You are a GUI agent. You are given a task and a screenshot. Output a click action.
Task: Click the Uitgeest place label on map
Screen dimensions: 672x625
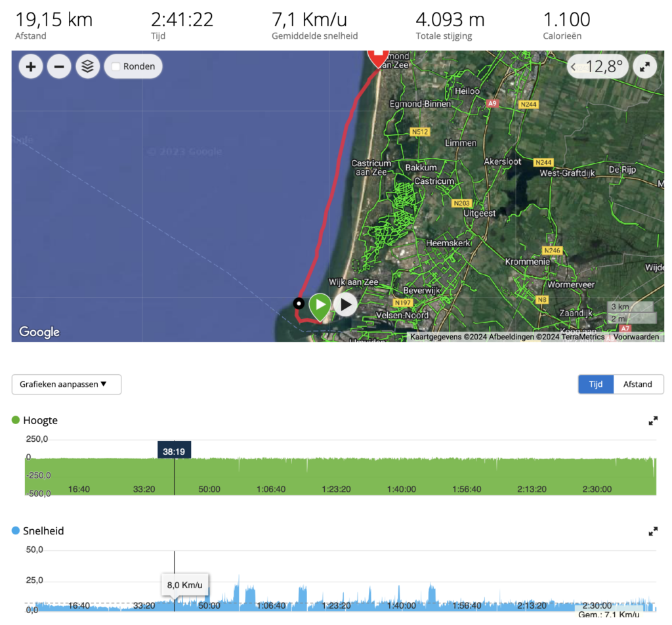(x=479, y=213)
